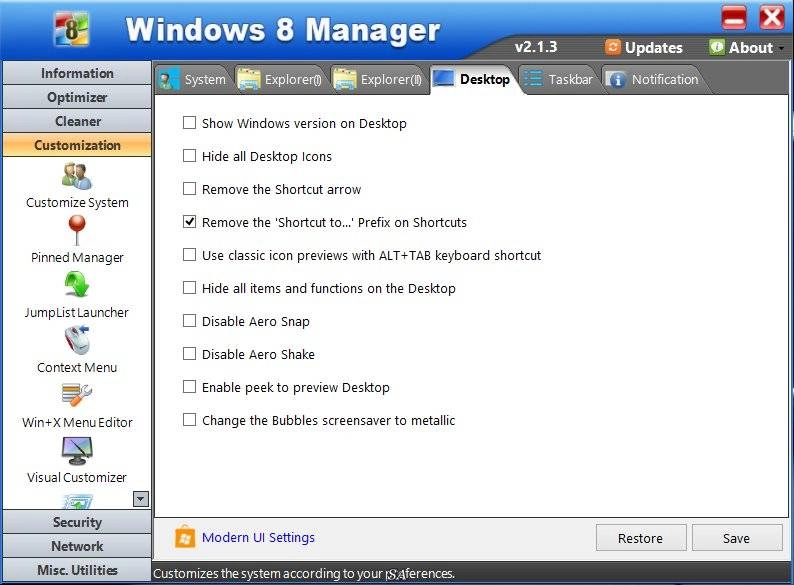Open the Modern UI Settings link

click(x=258, y=537)
